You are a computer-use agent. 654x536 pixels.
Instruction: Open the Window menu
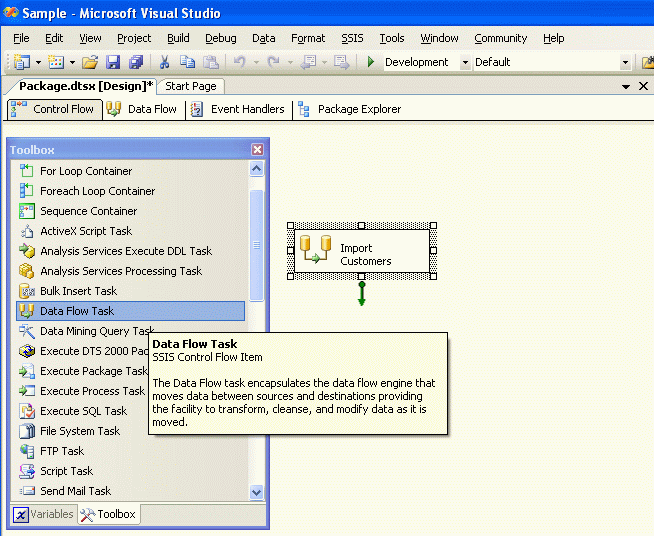click(439, 38)
